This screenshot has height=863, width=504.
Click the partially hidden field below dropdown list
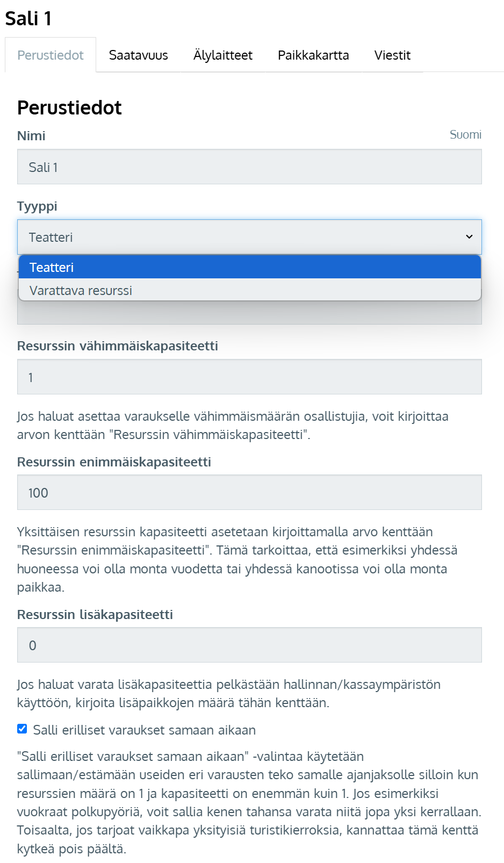point(249,314)
